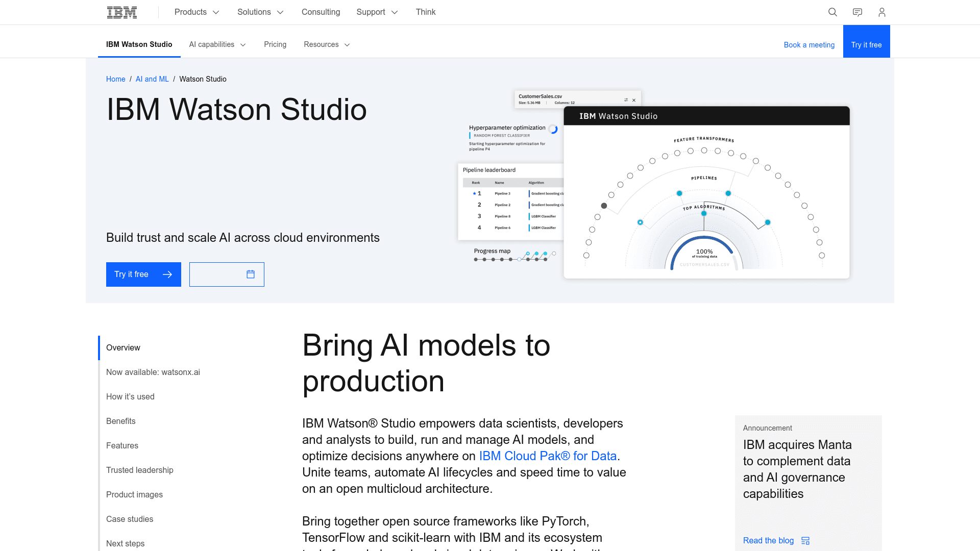Open the Support dropdown
Screen dimensions: 980x551
[x=377, y=12]
